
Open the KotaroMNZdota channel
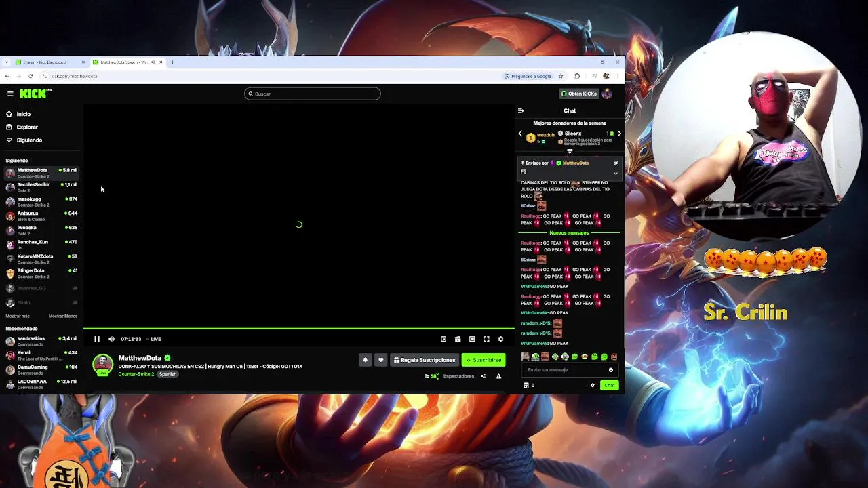(x=41, y=259)
